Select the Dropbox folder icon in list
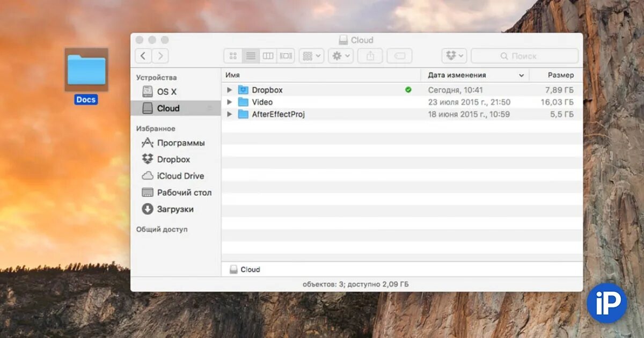 click(x=244, y=90)
